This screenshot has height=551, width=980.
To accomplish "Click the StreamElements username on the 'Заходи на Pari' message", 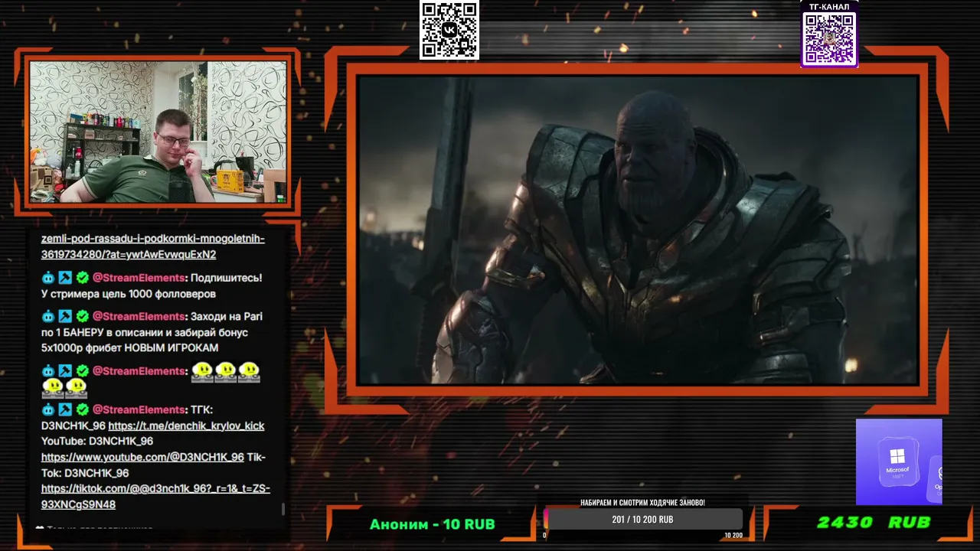I will point(139,316).
